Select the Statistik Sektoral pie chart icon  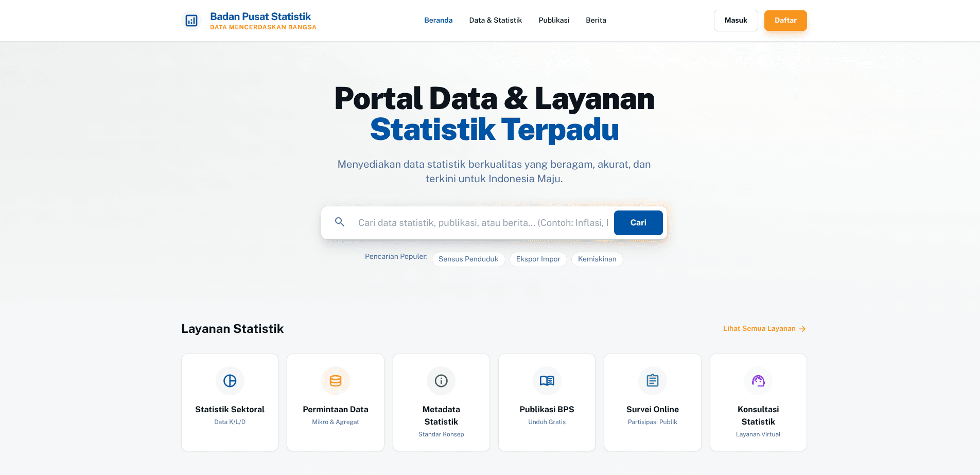point(230,381)
